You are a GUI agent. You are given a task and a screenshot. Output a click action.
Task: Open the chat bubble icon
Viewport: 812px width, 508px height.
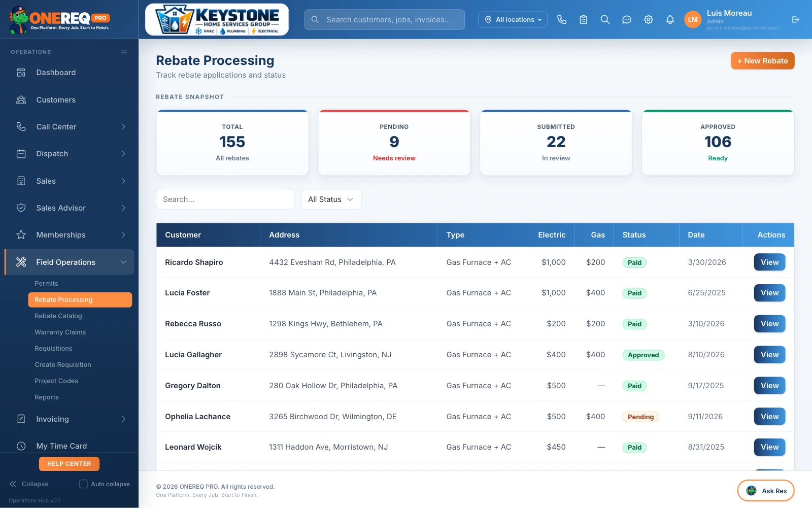tap(627, 20)
